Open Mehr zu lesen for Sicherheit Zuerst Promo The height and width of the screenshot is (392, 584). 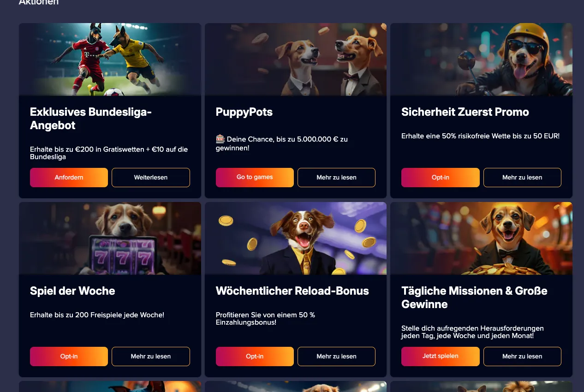tap(522, 178)
